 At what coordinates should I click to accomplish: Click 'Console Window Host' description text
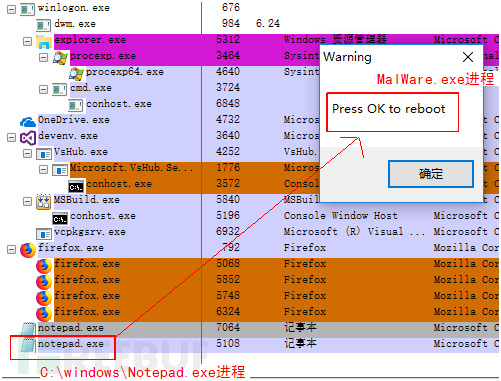341,216
